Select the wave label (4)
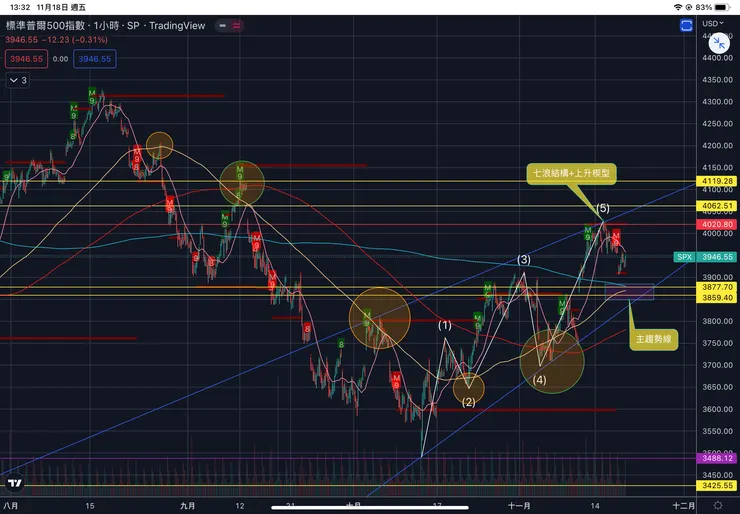This screenshot has width=740, height=514. pos(539,380)
